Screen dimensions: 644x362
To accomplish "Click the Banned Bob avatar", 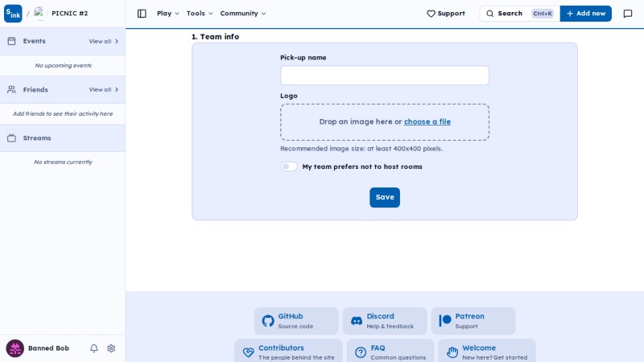I will coord(14,348).
